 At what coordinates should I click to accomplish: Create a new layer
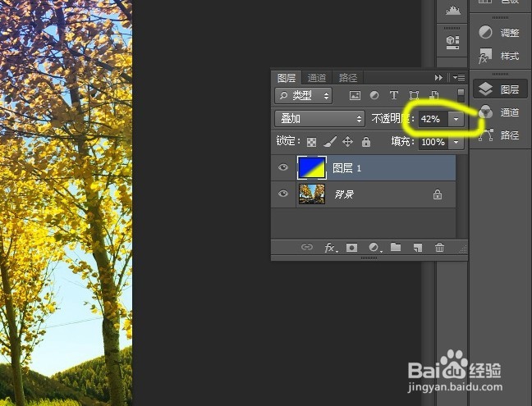(x=418, y=248)
